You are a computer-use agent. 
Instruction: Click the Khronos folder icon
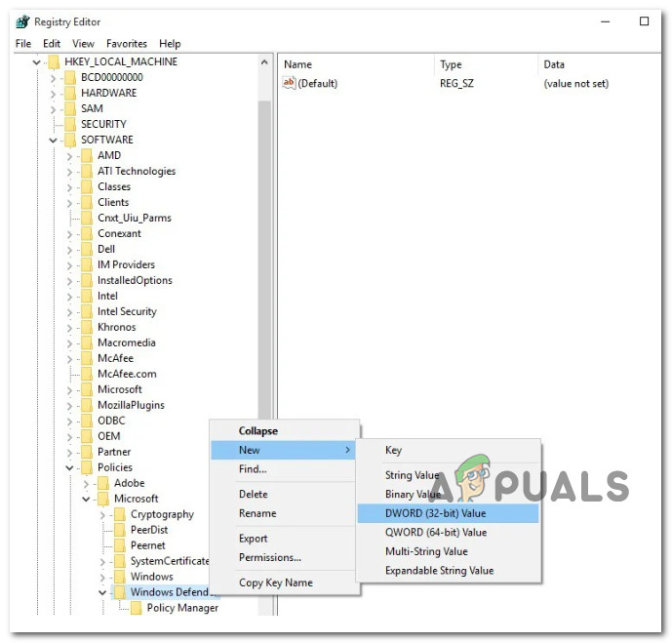coord(87,327)
